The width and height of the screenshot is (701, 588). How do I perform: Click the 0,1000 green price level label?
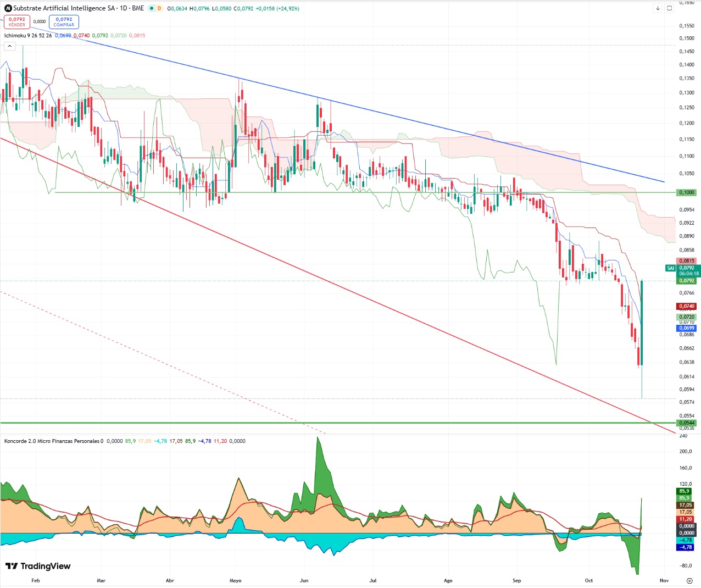click(x=687, y=192)
